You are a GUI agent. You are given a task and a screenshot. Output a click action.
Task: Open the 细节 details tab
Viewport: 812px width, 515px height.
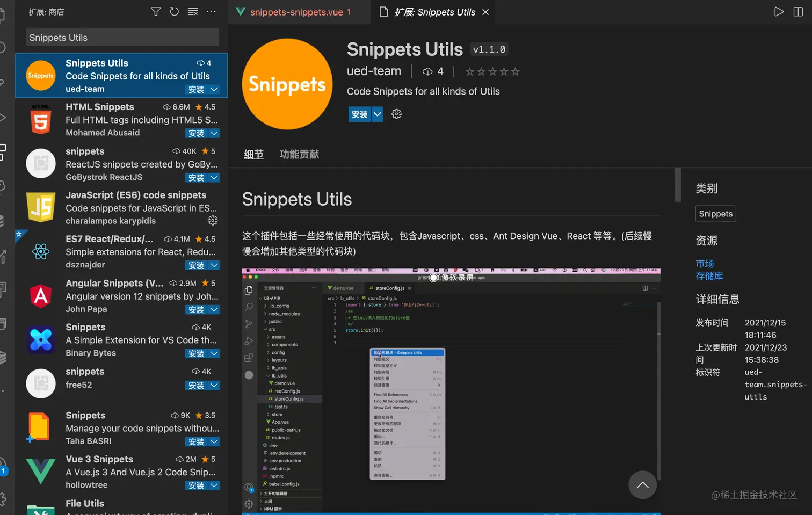pyautogui.click(x=253, y=155)
